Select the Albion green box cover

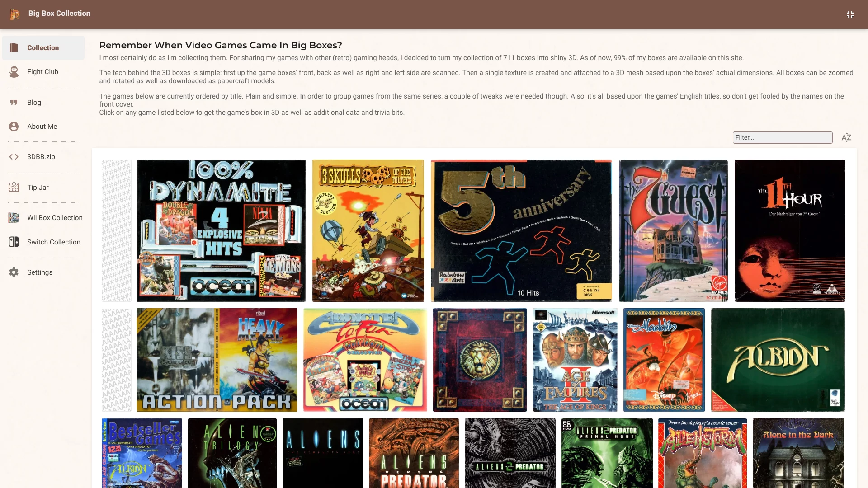point(778,360)
